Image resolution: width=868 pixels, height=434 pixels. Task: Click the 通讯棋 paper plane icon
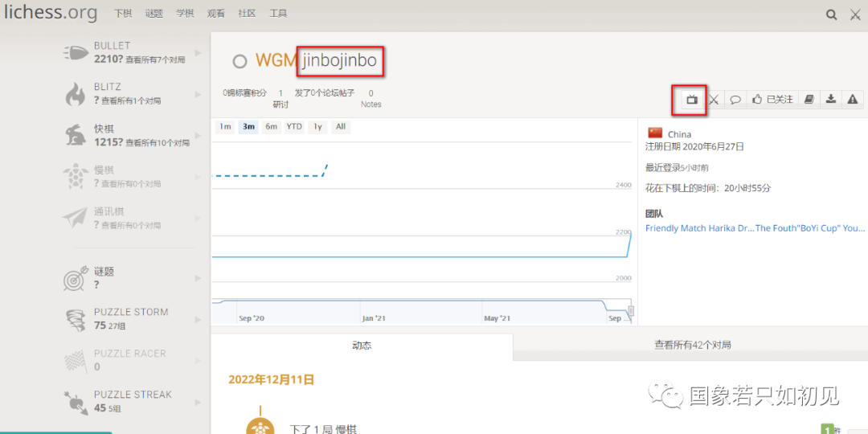[76, 219]
